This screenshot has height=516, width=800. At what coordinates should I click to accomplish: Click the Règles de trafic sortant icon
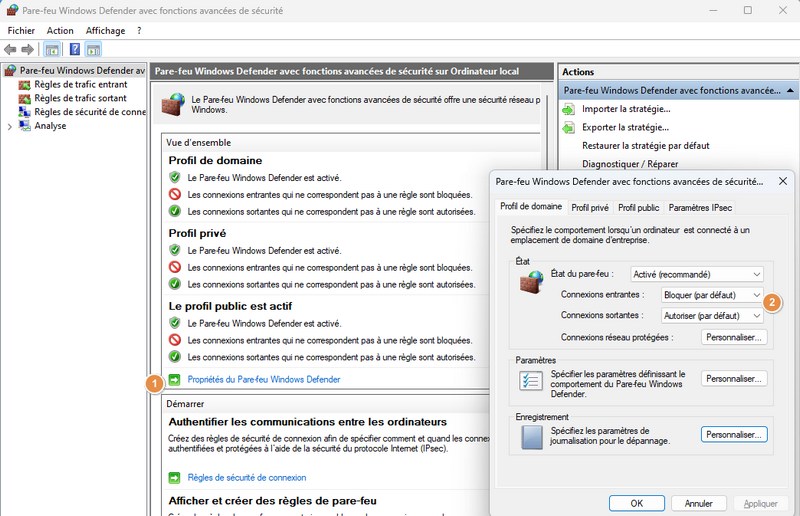(x=24, y=99)
